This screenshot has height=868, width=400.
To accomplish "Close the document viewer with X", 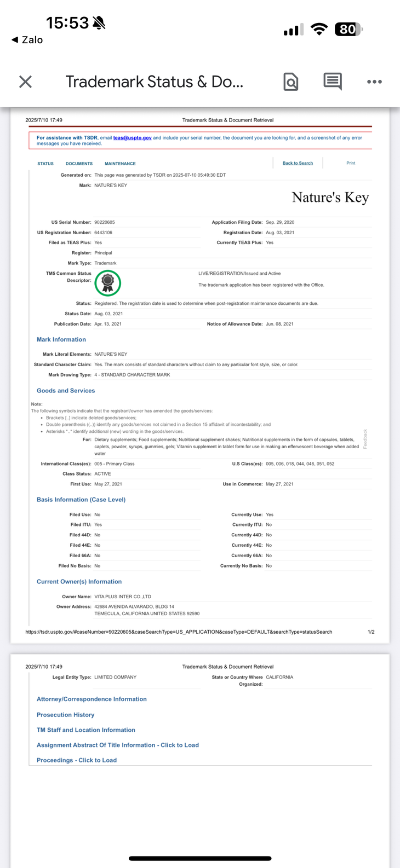I will pyautogui.click(x=25, y=82).
